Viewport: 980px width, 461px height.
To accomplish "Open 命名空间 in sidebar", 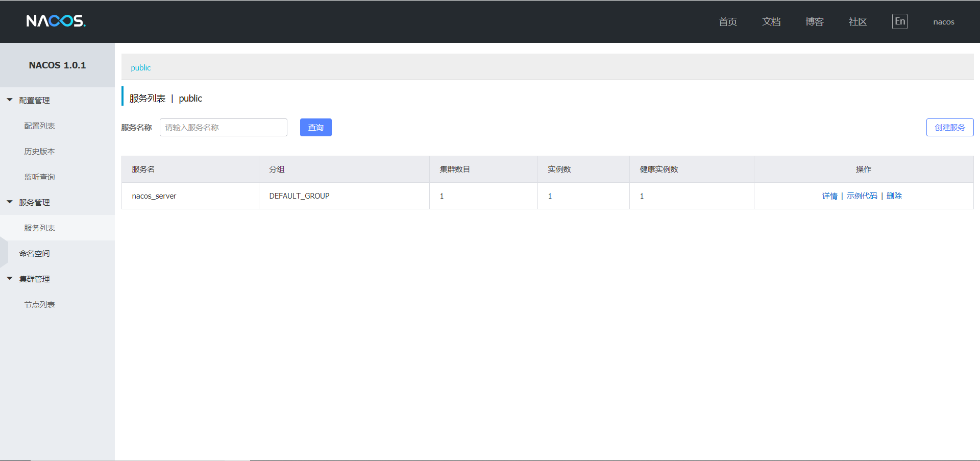I will pyautogui.click(x=34, y=253).
